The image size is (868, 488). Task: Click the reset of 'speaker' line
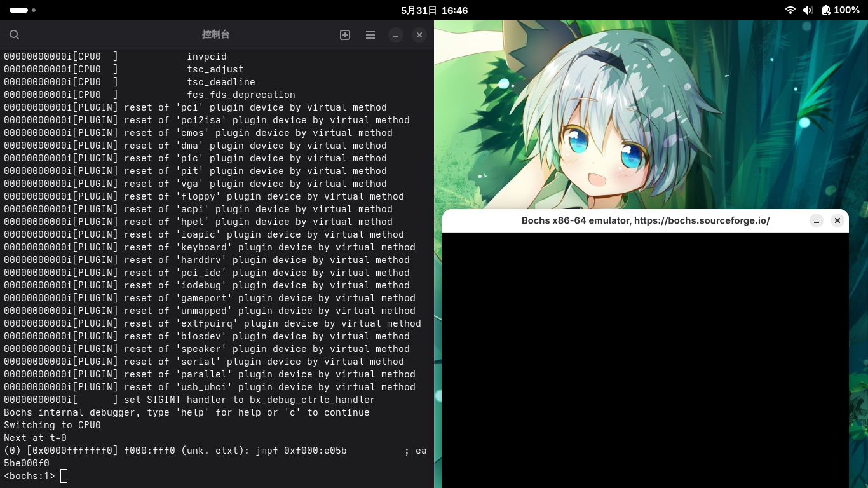207,349
